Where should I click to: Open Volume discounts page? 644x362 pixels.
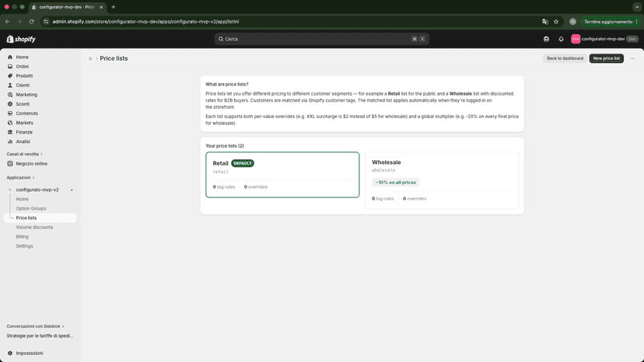pyautogui.click(x=34, y=228)
